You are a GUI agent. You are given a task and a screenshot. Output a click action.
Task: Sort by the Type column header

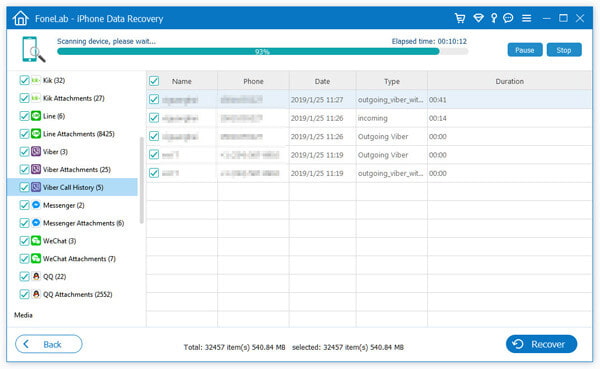(392, 81)
